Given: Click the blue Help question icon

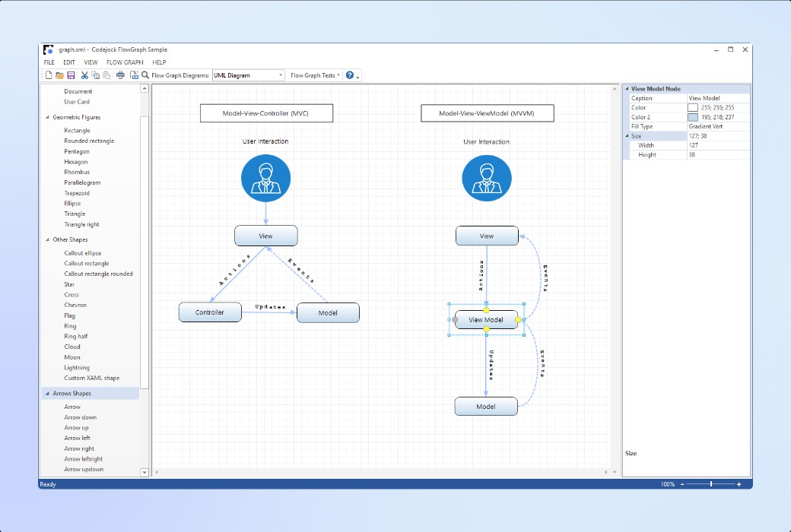Looking at the screenshot, I should tap(350, 75).
